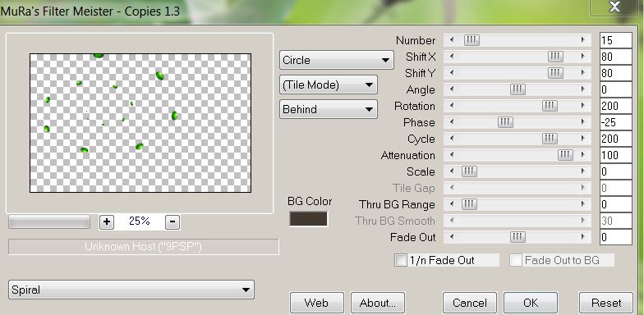Enable the 1/n Fade Out checkbox
This screenshot has height=315, width=644.
(401, 260)
